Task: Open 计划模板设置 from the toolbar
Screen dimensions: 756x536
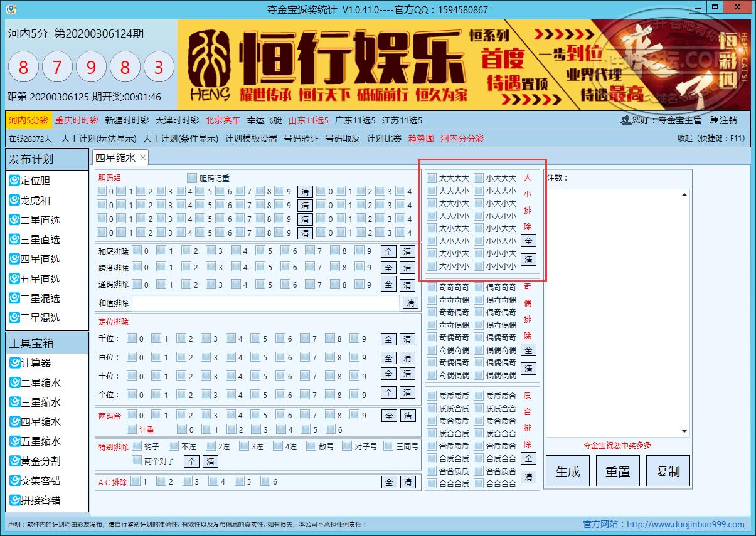Action: (x=251, y=139)
